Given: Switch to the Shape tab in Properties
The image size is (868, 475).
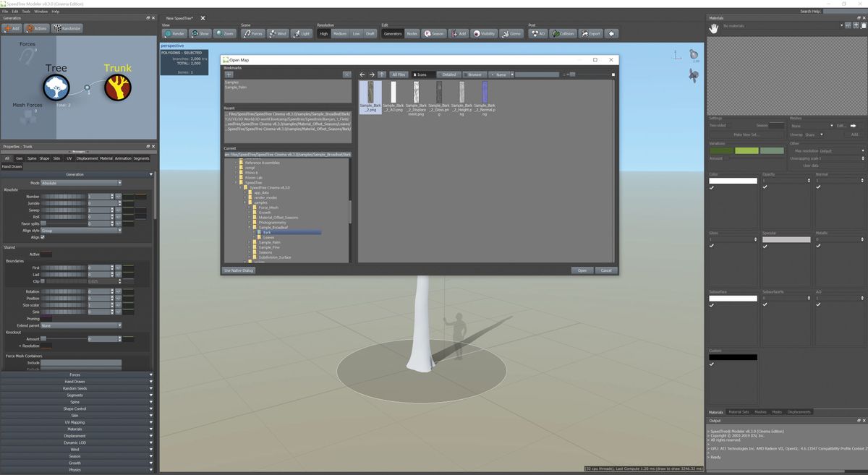Looking at the screenshot, I should click(x=45, y=158).
